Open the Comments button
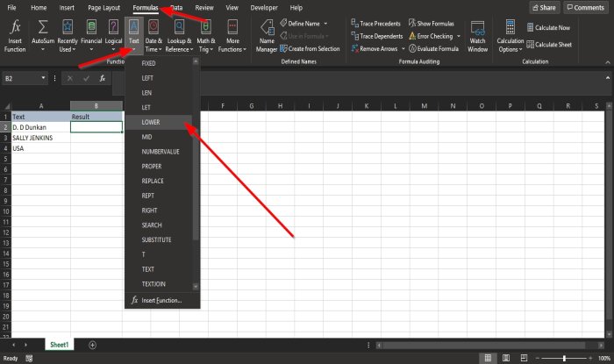 coord(586,7)
